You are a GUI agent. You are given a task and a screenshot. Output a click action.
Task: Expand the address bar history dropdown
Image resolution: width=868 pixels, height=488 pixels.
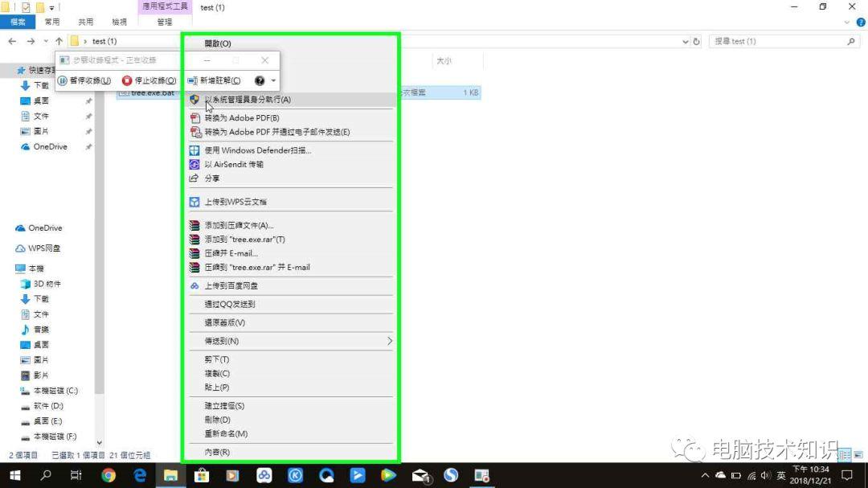686,42
